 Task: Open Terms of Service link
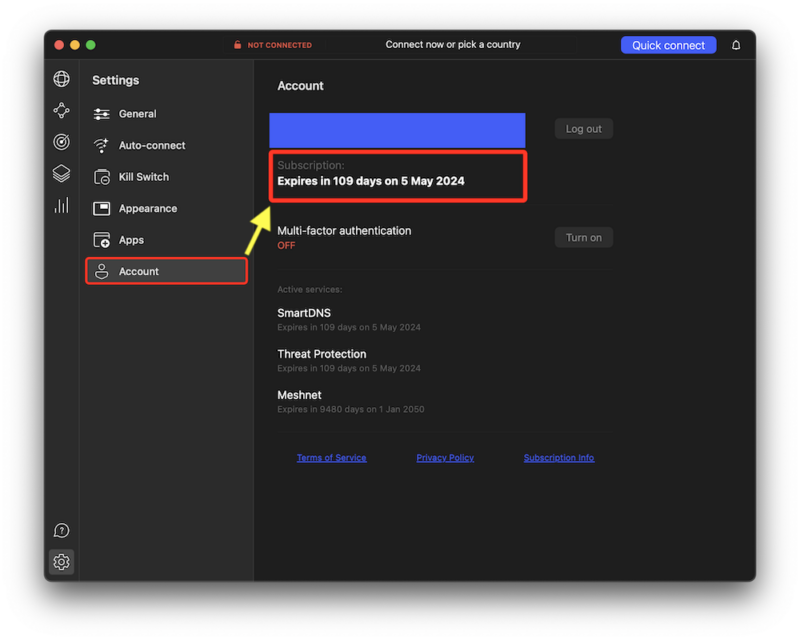tap(332, 458)
